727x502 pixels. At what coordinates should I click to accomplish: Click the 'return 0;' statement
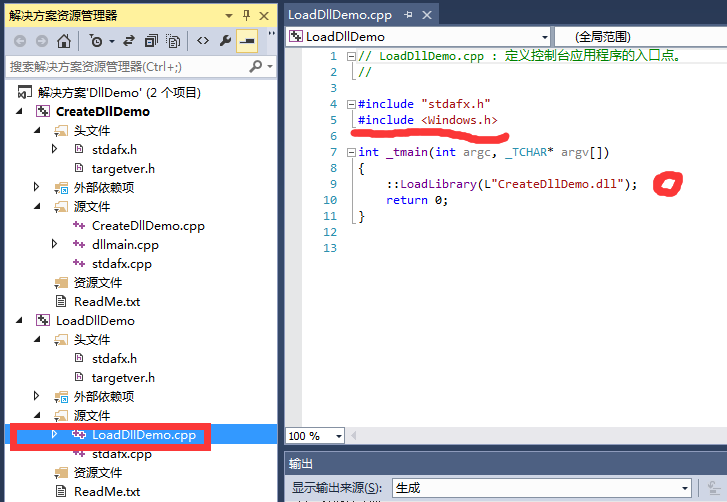coord(417,200)
